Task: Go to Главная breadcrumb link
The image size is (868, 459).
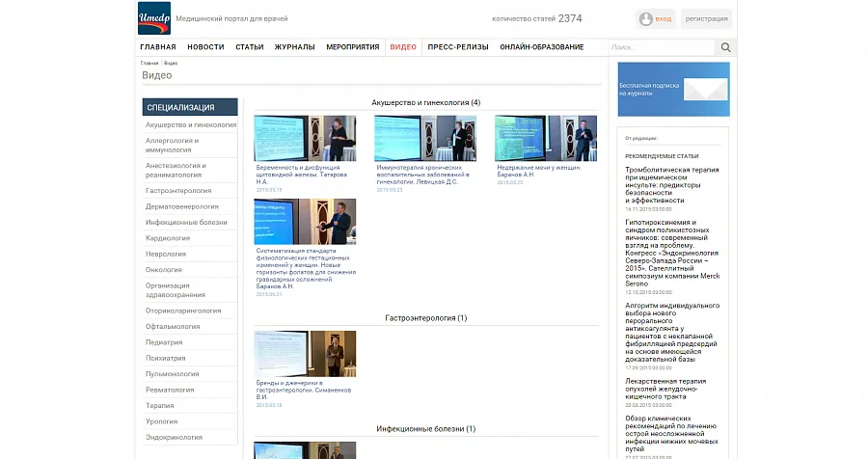Action: 149,63
